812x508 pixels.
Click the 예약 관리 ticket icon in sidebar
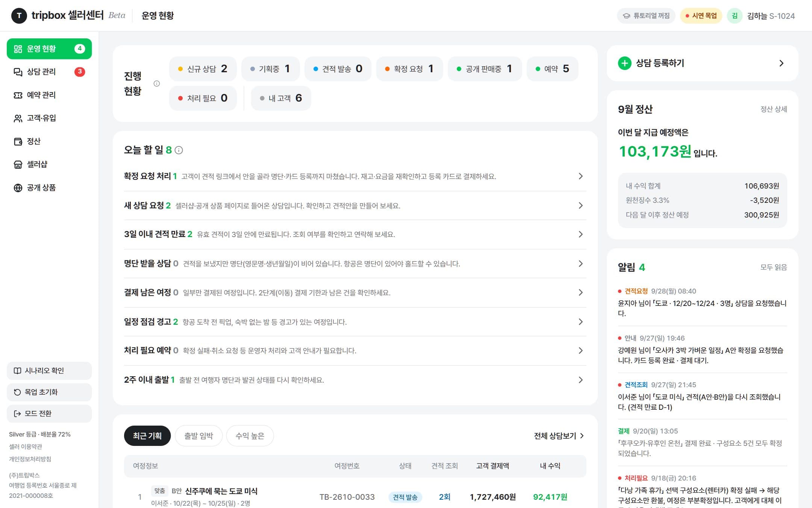pyautogui.click(x=18, y=95)
